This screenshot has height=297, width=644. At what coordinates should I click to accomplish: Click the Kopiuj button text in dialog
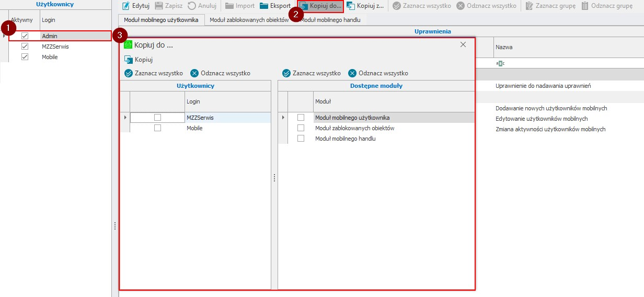[144, 60]
